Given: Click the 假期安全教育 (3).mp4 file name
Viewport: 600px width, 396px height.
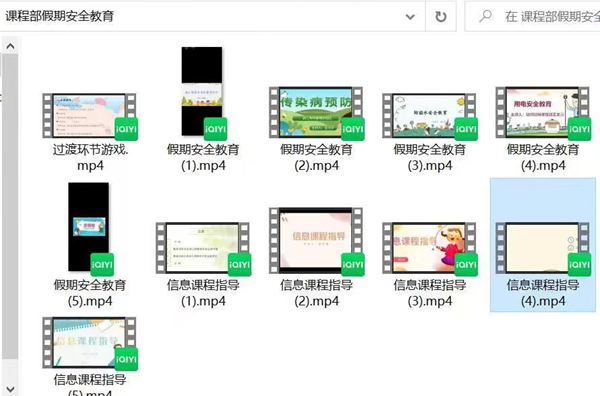Looking at the screenshot, I should (x=430, y=157).
